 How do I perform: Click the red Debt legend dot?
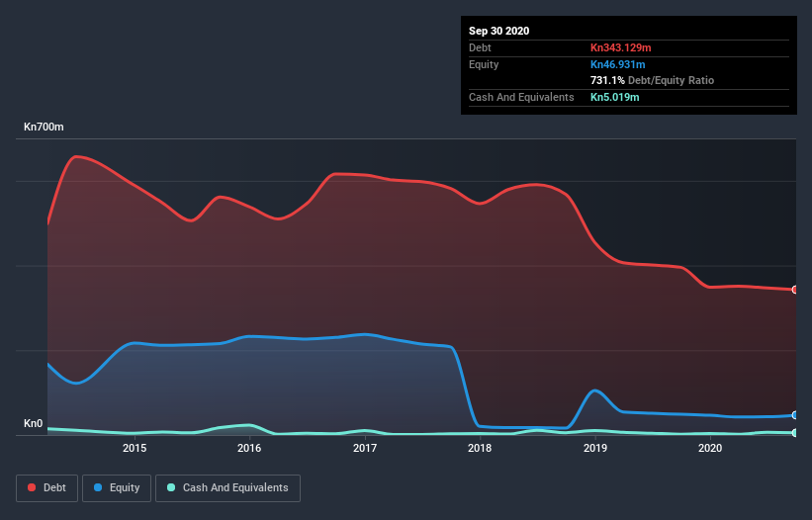[32, 487]
